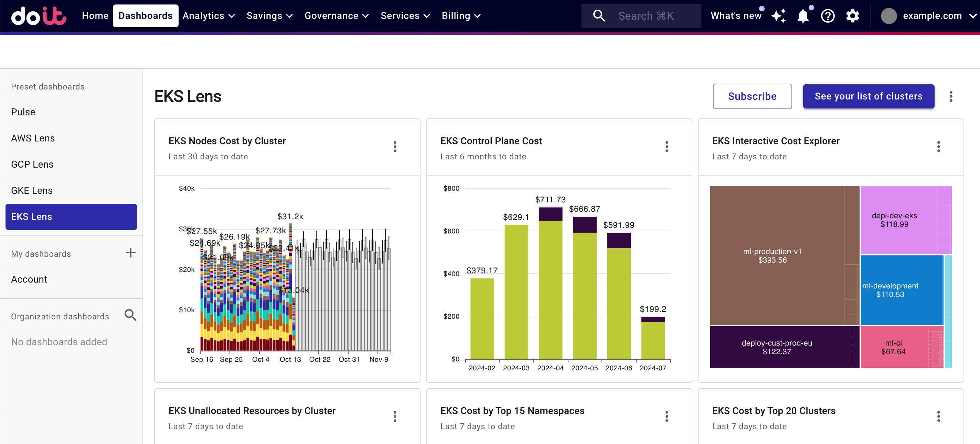
Task: Open the AI sparkle assistant icon
Action: [x=778, y=16]
